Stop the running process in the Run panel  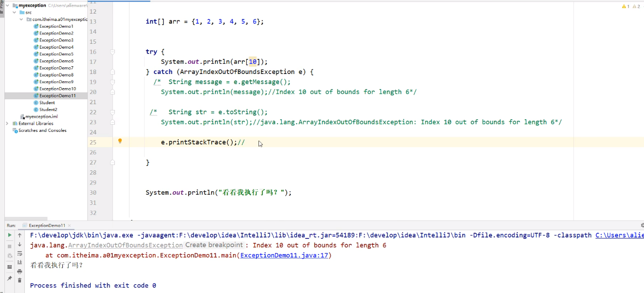[10, 246]
